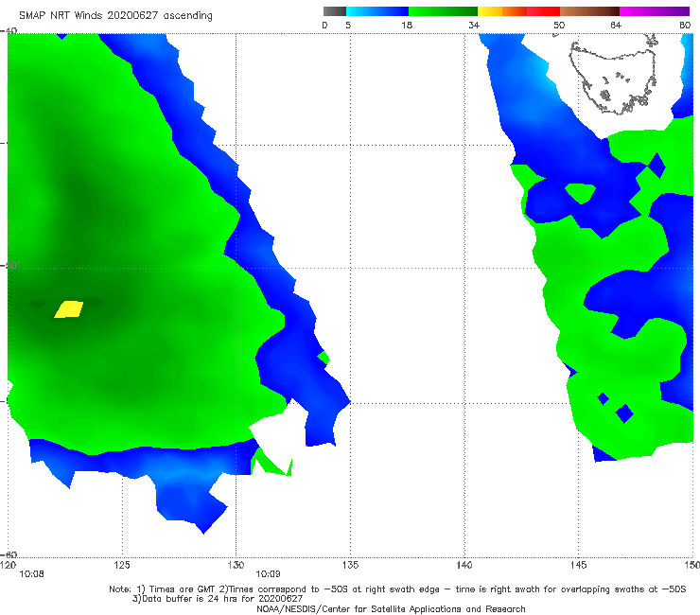Click the latitude label '-60'

[x=9, y=554]
